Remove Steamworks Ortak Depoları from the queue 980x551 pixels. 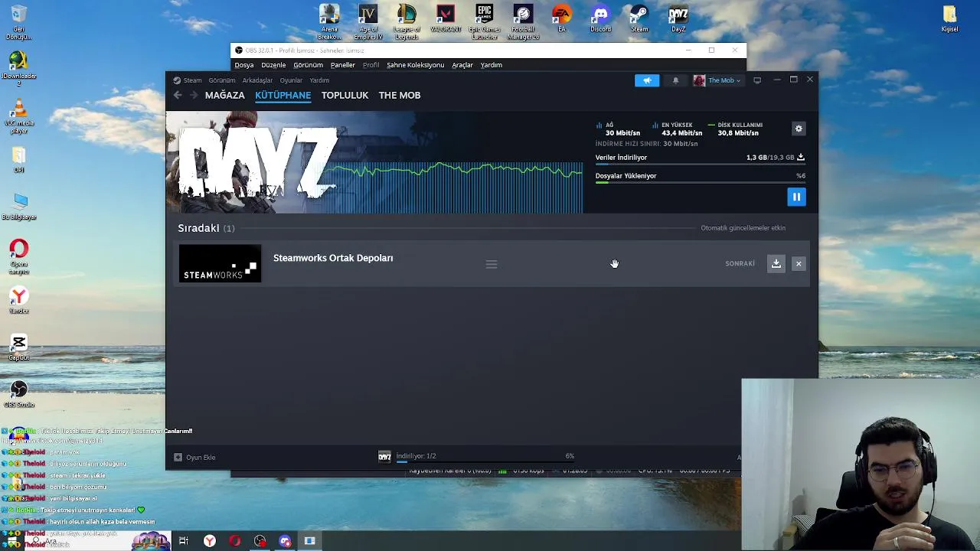[x=799, y=263]
